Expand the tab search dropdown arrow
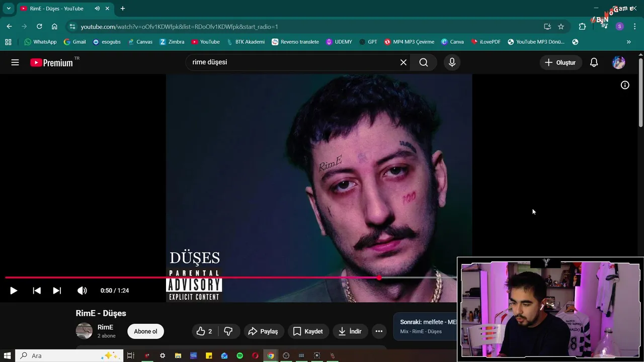 [9, 9]
